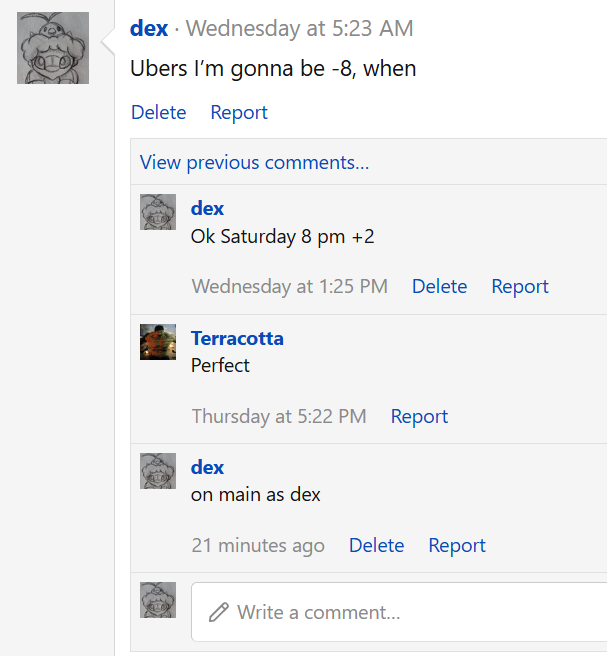
Task: Focus the Write a comment field
Action: pos(399,612)
